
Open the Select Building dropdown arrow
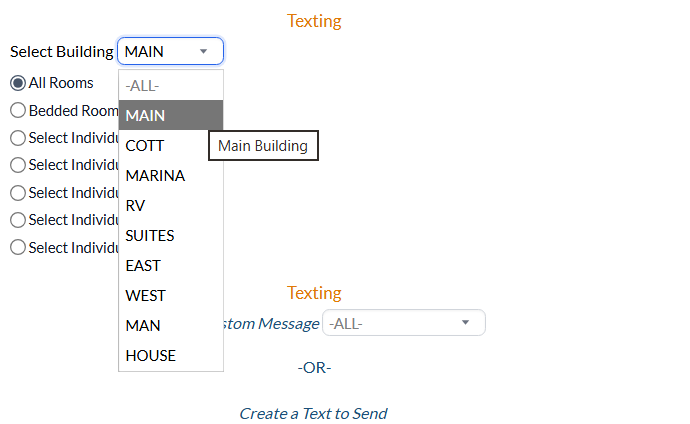pyautogui.click(x=203, y=51)
